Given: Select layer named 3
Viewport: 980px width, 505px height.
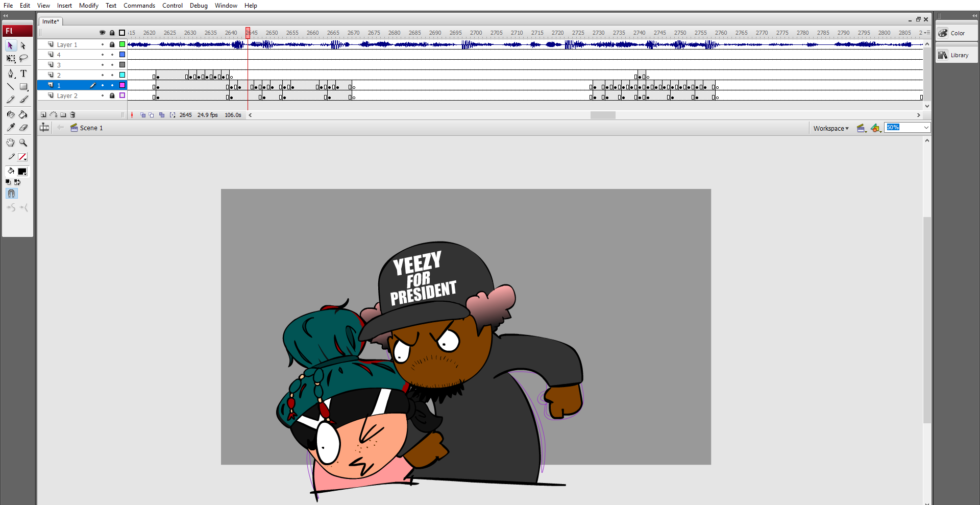Looking at the screenshot, I should pyautogui.click(x=59, y=65).
